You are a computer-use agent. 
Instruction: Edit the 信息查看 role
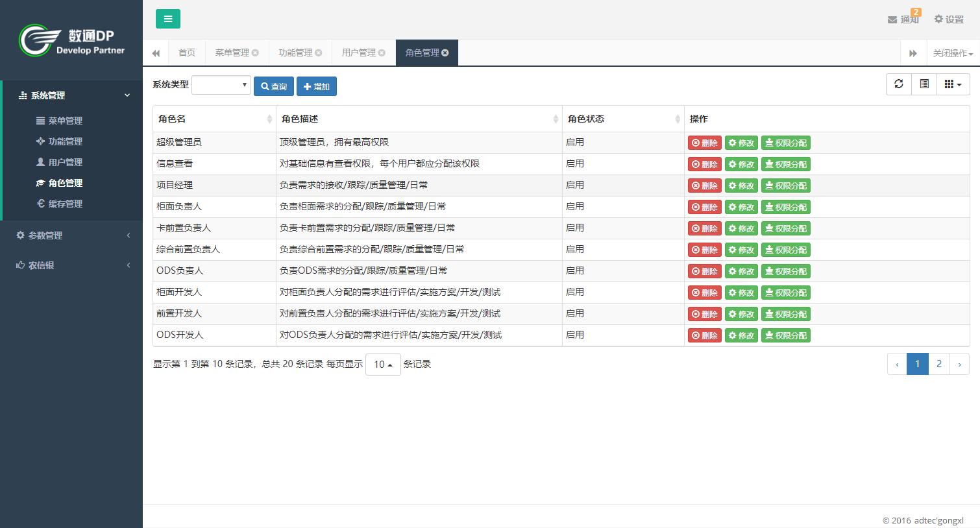point(741,164)
